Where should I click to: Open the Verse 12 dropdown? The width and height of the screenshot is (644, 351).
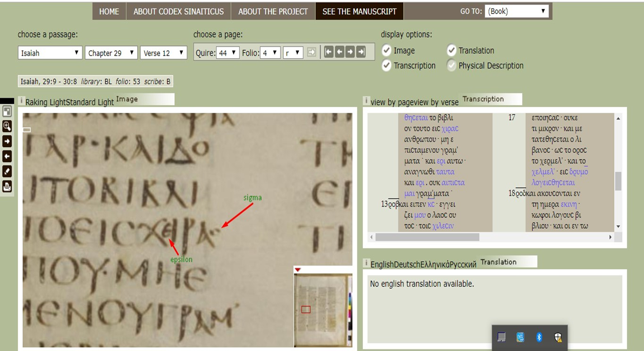click(x=164, y=53)
